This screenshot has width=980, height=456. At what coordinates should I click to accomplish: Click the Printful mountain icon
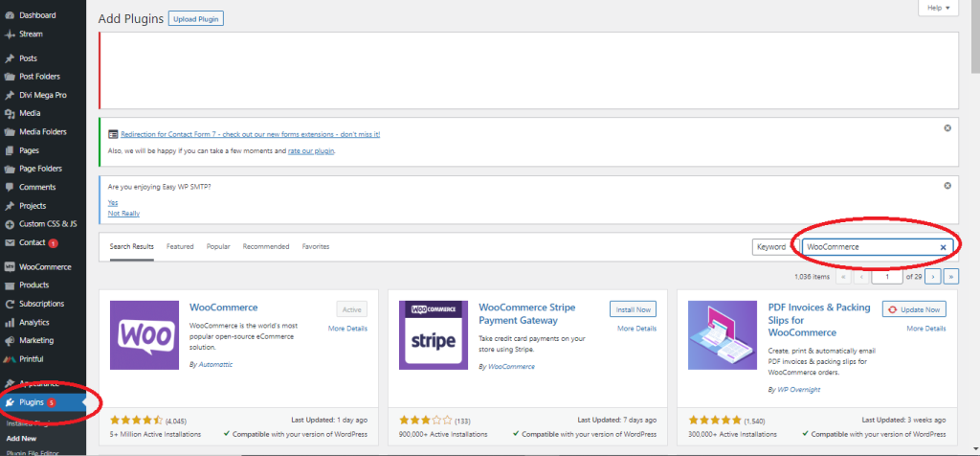coord(10,359)
